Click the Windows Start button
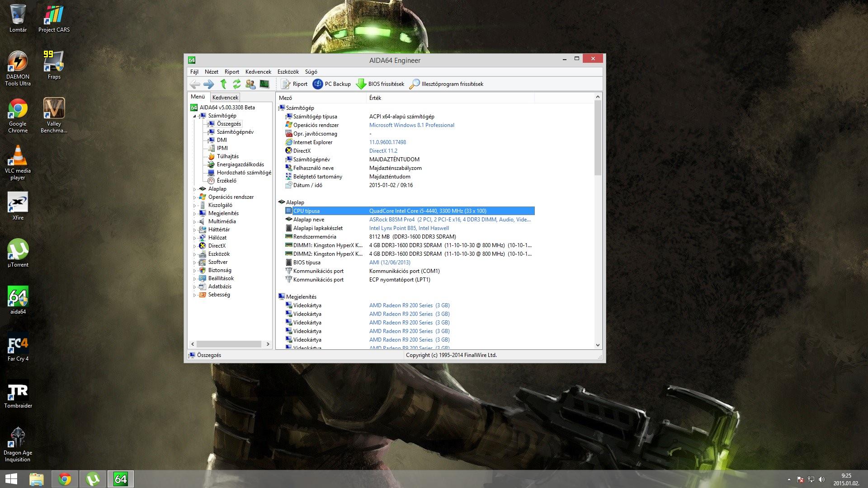 11,479
